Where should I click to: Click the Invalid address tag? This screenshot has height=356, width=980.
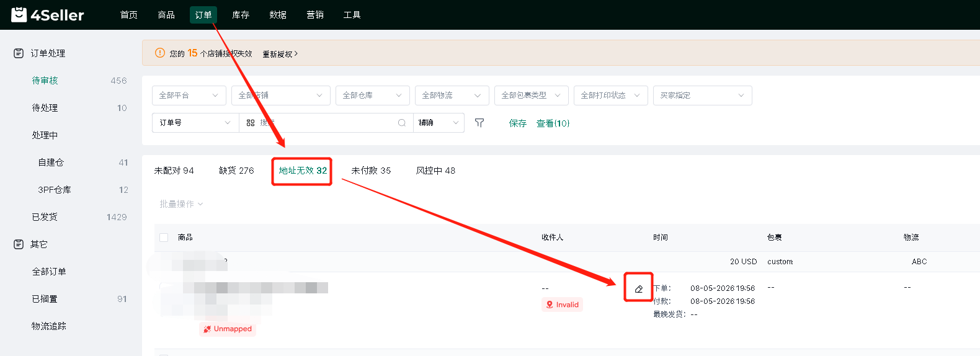click(562, 305)
